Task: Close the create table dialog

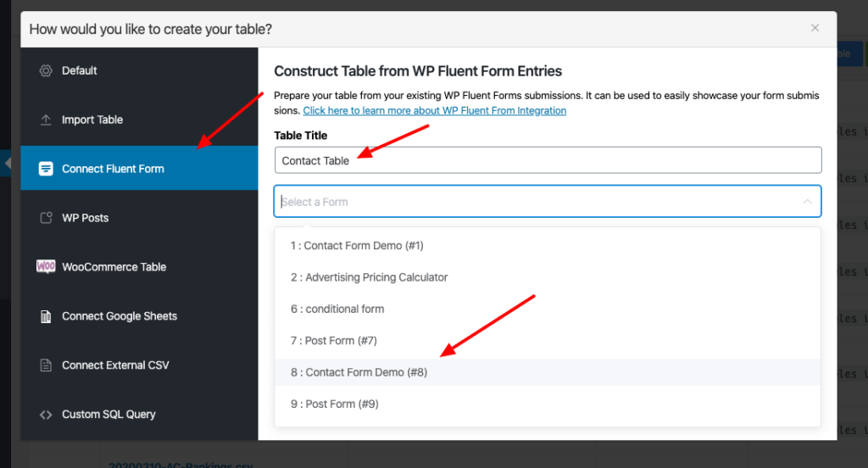Action: coord(815,28)
